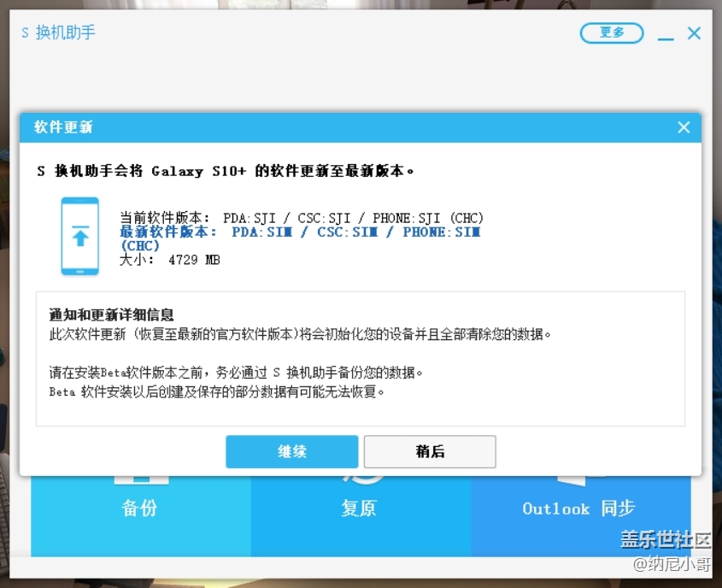Viewport: 722px width, 588px height.
Task: Click the @纳尼小哥 username watermark
Action: pos(671,563)
